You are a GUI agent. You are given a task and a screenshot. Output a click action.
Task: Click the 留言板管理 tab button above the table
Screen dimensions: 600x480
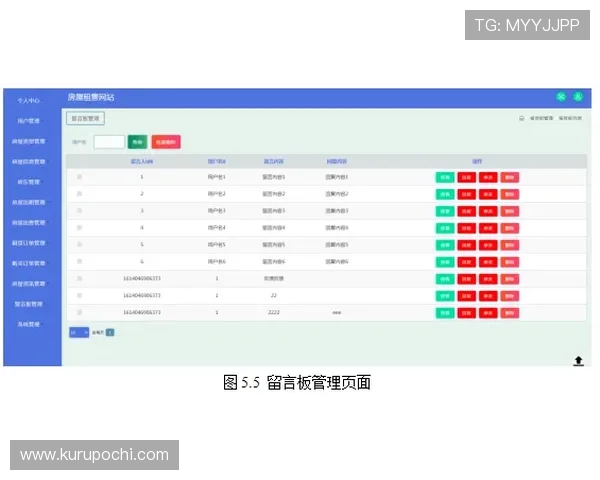(x=85, y=118)
